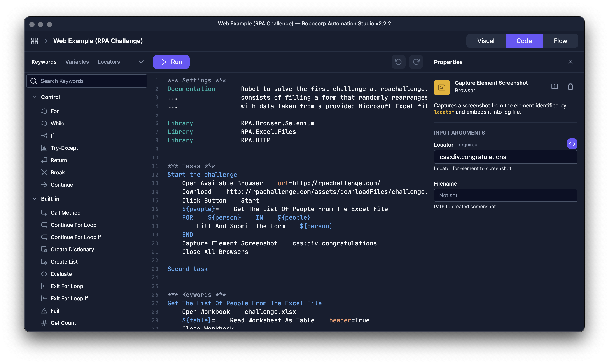Click the Search Keywords input field

click(87, 81)
